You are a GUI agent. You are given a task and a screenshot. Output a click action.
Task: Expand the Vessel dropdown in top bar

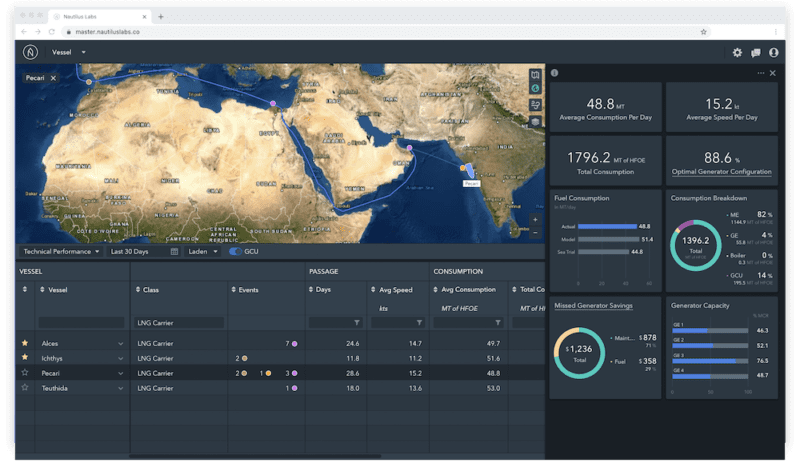tap(69, 52)
